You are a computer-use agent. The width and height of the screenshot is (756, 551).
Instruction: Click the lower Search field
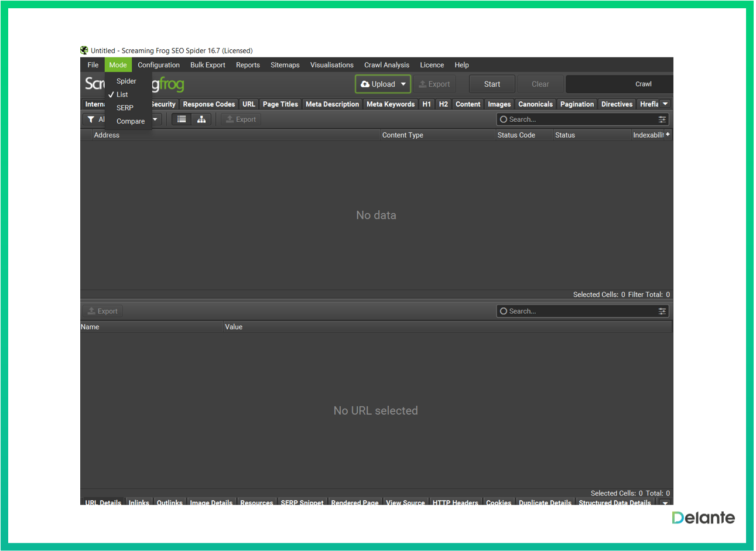coord(583,312)
